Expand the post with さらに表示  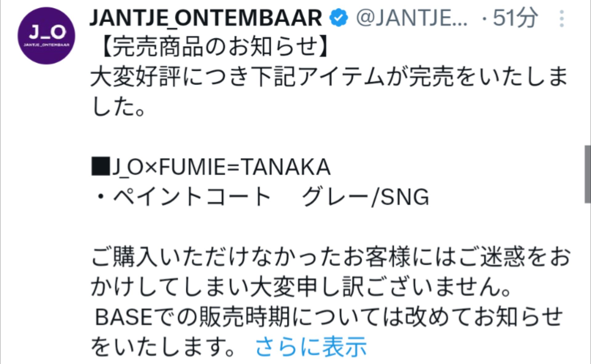tap(311, 346)
